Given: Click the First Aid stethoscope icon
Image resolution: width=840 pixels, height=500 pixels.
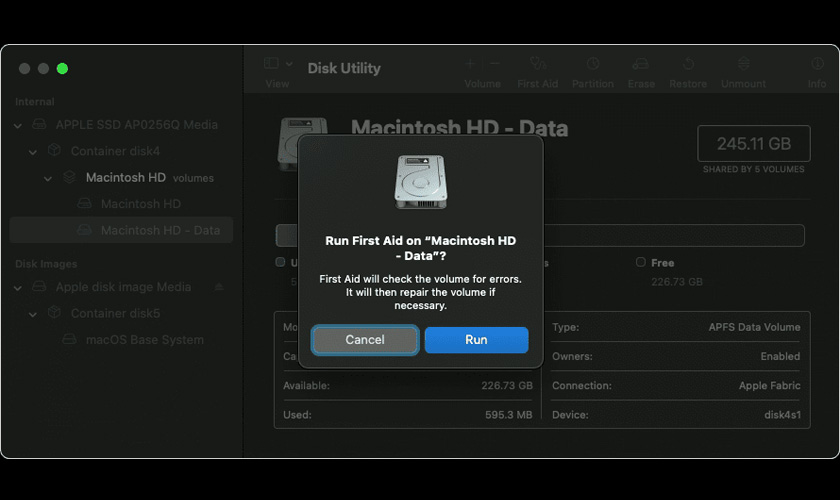Looking at the screenshot, I should click(538, 64).
